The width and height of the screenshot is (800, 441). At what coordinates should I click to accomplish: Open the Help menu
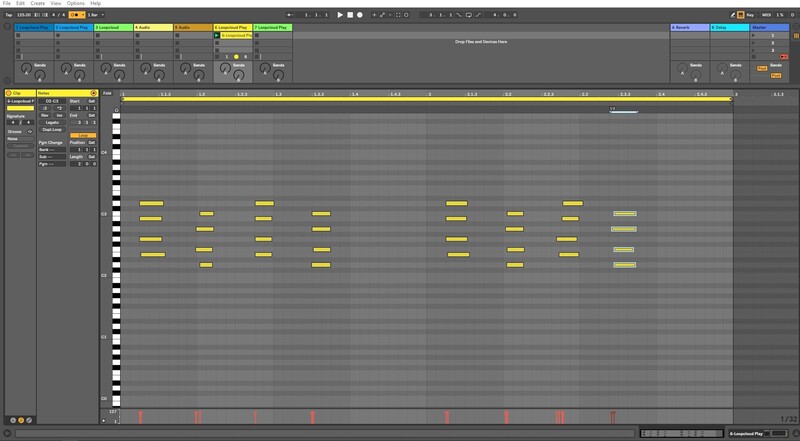pyautogui.click(x=95, y=3)
